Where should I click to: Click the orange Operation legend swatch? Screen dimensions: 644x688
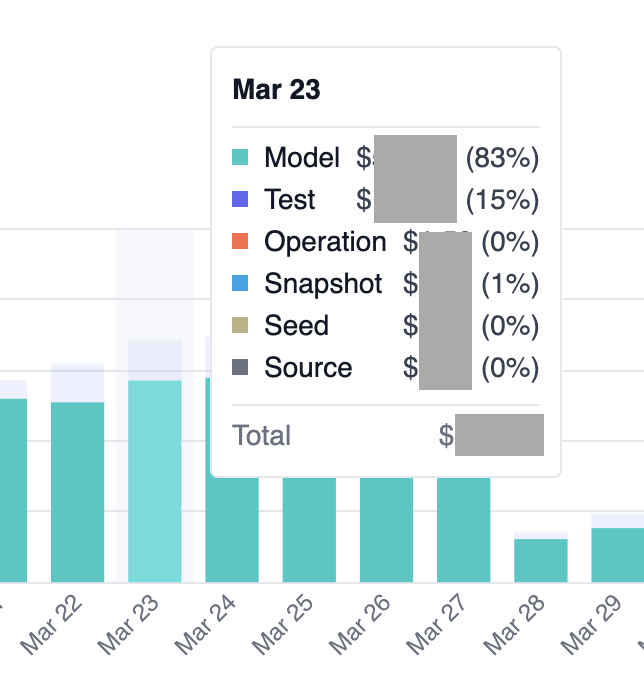(x=240, y=242)
